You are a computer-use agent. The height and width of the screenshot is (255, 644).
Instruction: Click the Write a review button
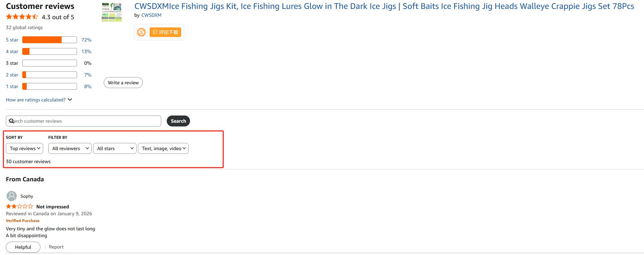[123, 83]
